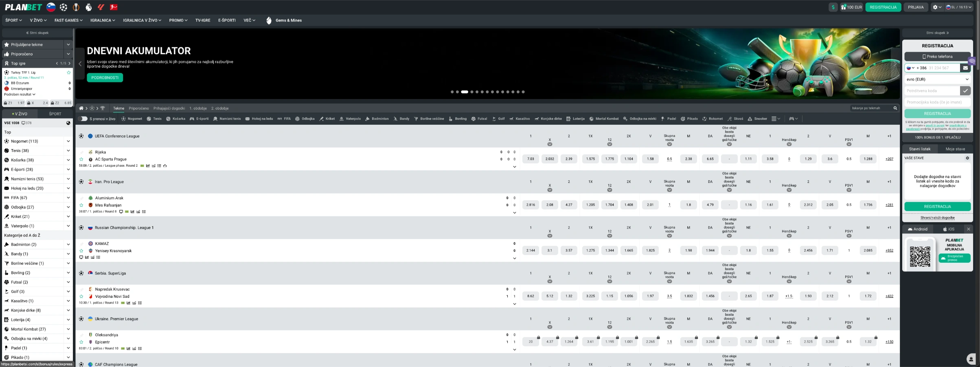This screenshot has height=367, width=980.
Task: Click the 'Promocijska koda' input field
Action: point(937,102)
